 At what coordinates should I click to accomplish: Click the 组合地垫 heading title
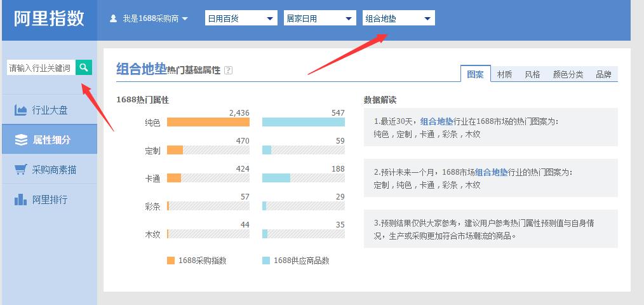coord(141,69)
